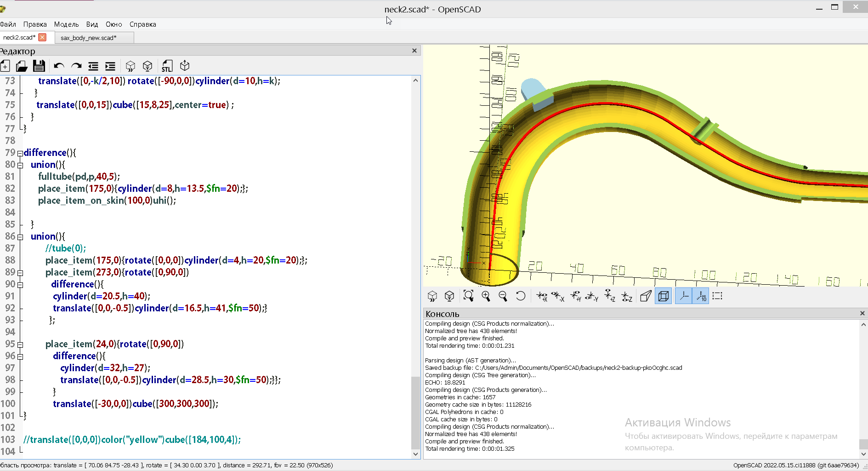This screenshot has height=471, width=868.
Task: Save the file with the floppy disk icon
Action: (x=39, y=66)
